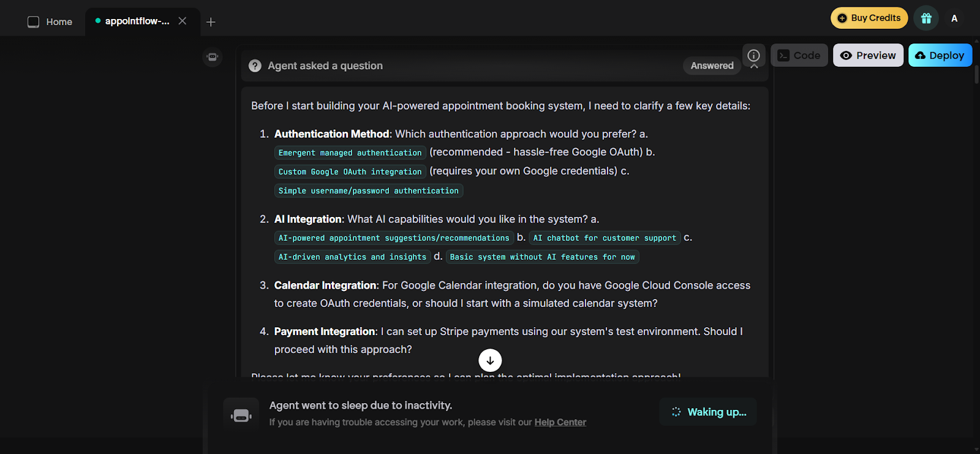
Task: Click the sleeping agent icon
Action: point(241,415)
